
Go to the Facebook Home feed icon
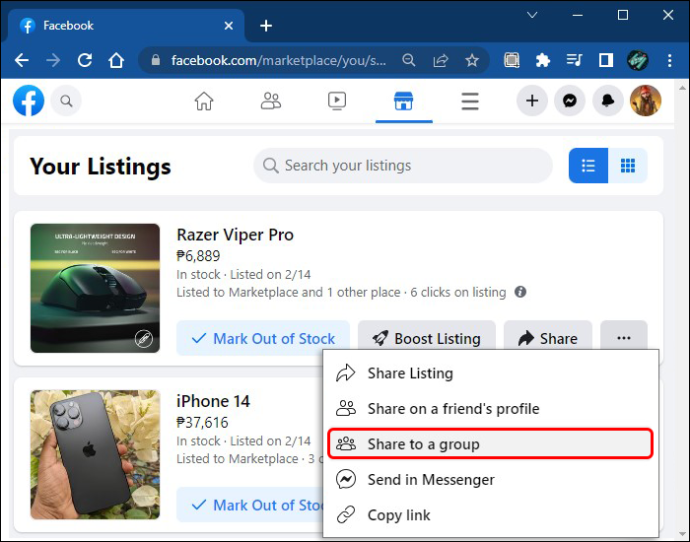pos(204,101)
